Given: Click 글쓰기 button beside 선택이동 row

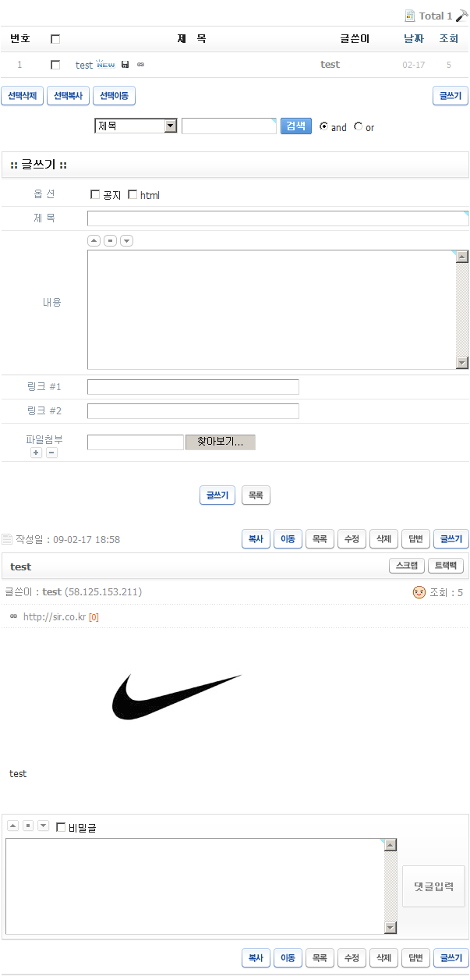Looking at the screenshot, I should click(x=451, y=96).
